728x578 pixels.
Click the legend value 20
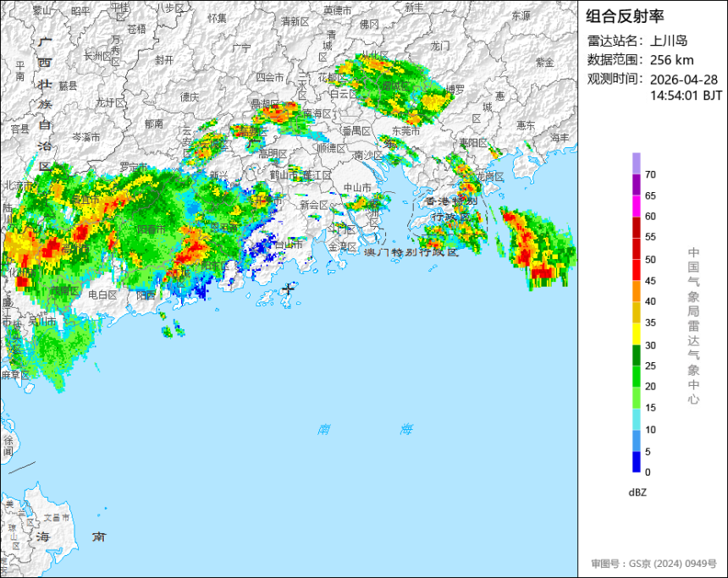click(650, 386)
